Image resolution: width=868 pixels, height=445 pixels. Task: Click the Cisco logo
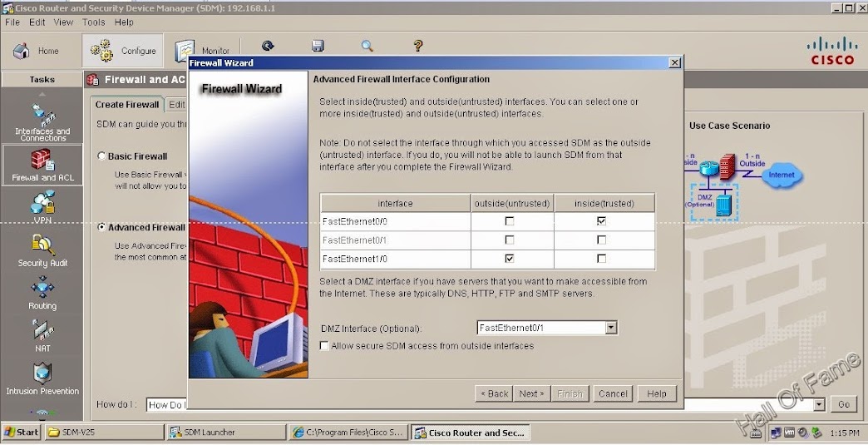832,51
